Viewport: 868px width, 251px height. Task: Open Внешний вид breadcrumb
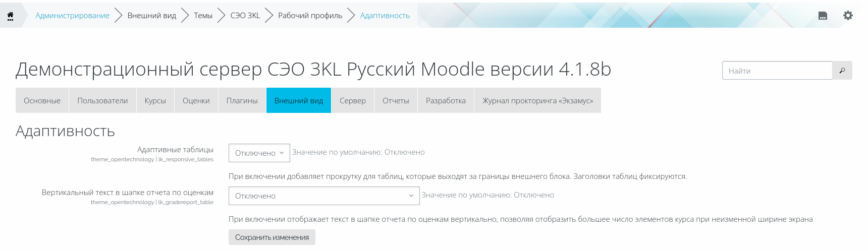(152, 16)
